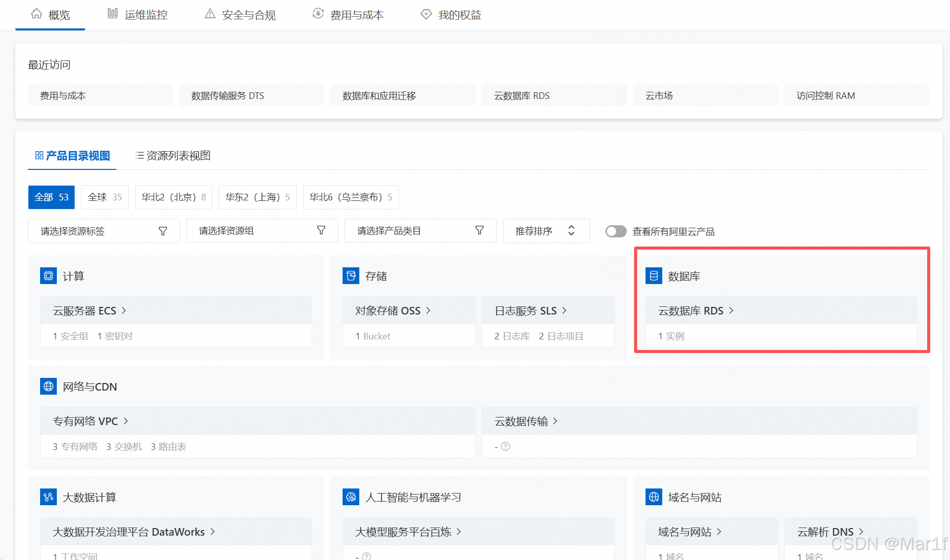Click the 域名与网站 category icon
The height and width of the screenshot is (560, 950).
654,497
